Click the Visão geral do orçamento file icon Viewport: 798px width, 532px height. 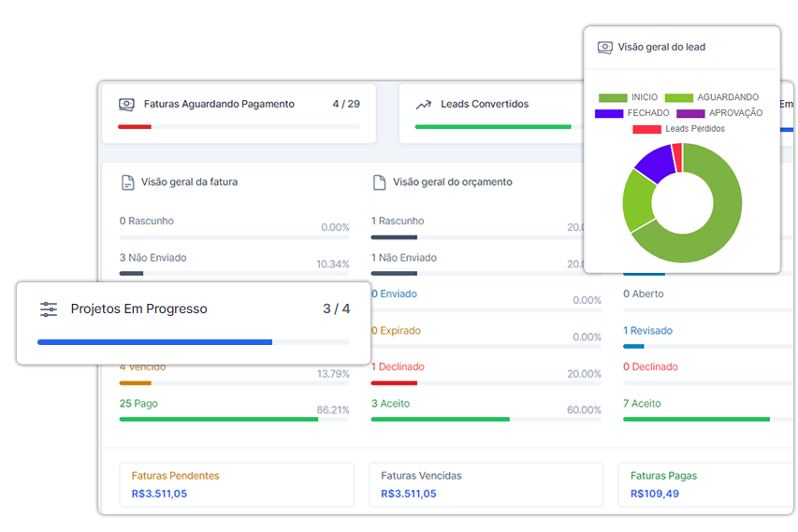tap(379, 182)
